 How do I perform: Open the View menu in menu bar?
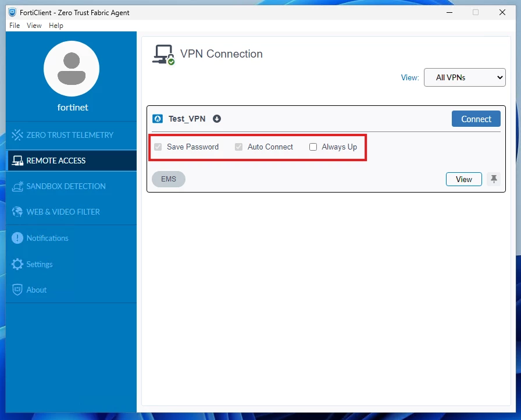(x=34, y=26)
